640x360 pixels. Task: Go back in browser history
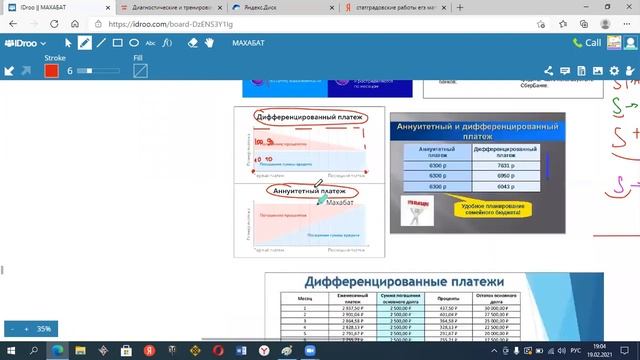[13, 24]
